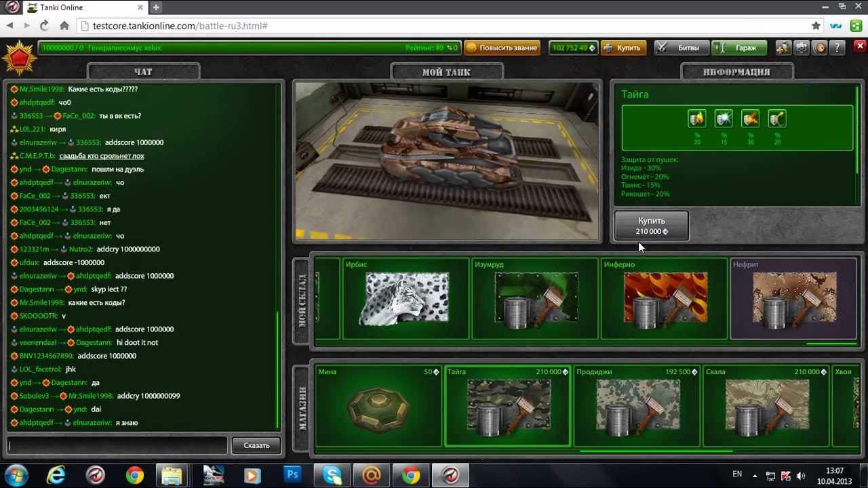This screenshot has width=868, height=488.
Task: Select Ирбис paint in my warehouse
Action: coord(406,298)
